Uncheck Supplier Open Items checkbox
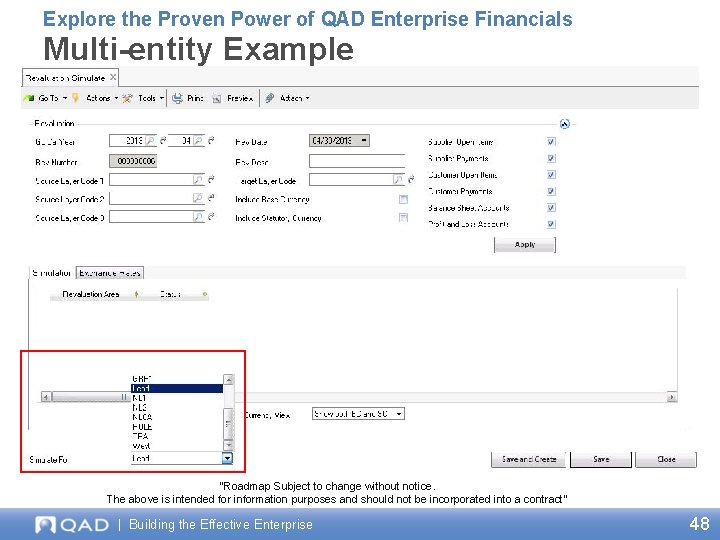Viewport: 720px width, 540px height. [551, 141]
